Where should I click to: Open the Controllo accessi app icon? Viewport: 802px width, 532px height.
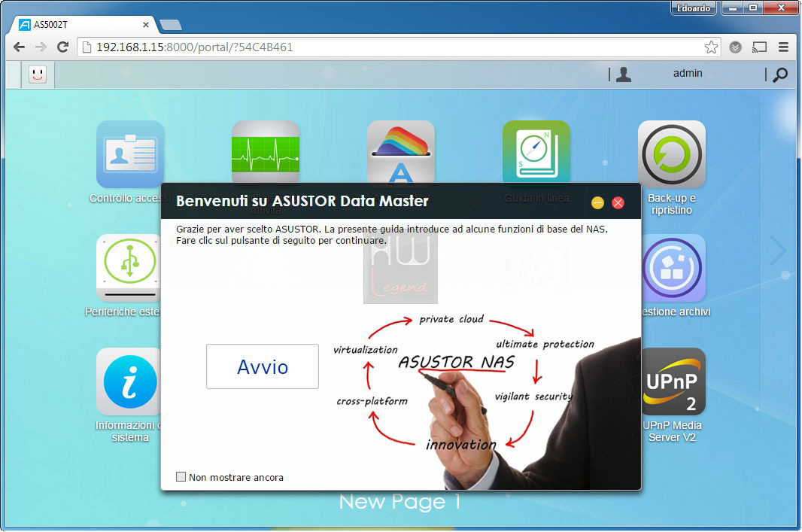tap(130, 154)
